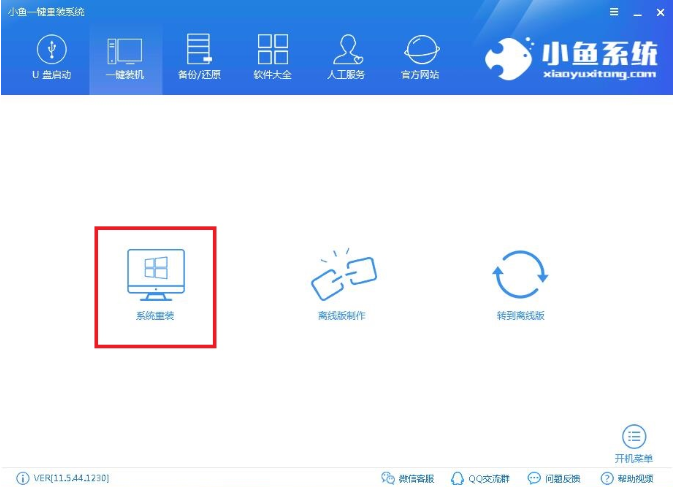Open 帮助视频 help video link
Image resolution: width=673 pixels, height=487 pixels.
tap(627, 479)
